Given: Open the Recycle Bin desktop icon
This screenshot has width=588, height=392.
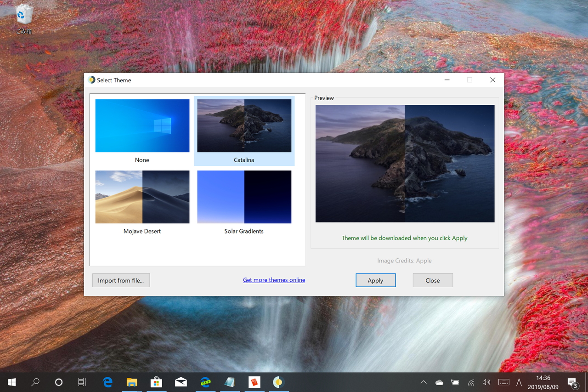Looking at the screenshot, I should (x=24, y=19).
